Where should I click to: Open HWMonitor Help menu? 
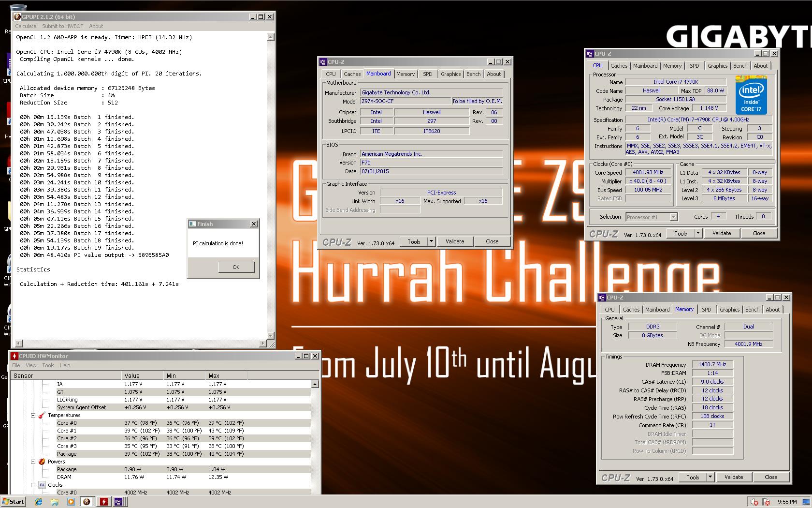(65, 365)
